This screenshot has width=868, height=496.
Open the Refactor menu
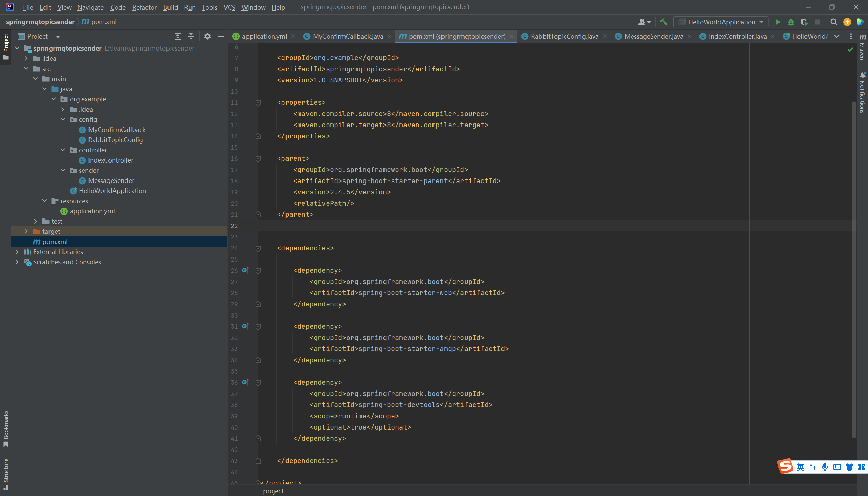[x=144, y=7]
